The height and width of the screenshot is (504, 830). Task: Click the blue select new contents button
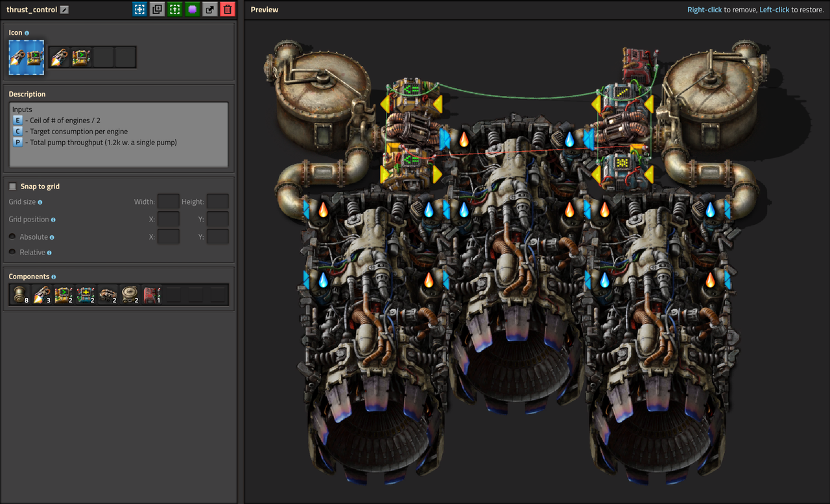click(139, 9)
